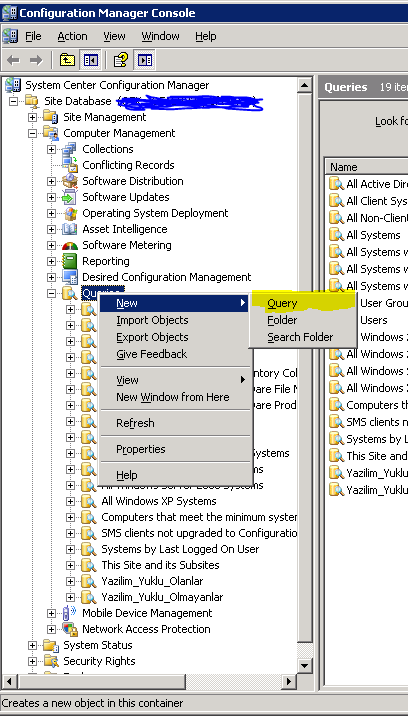Click the horizontal scroll right arrow
The image size is (408, 716).
[288, 682]
